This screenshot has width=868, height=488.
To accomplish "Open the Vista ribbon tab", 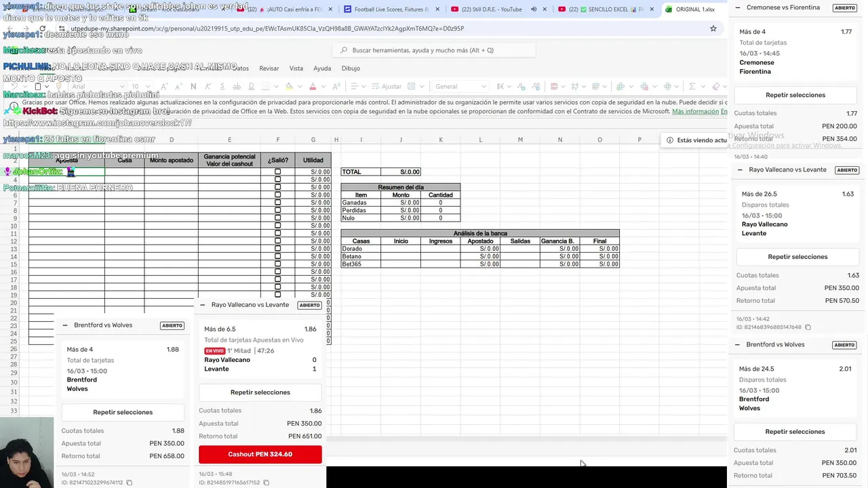I will (296, 68).
